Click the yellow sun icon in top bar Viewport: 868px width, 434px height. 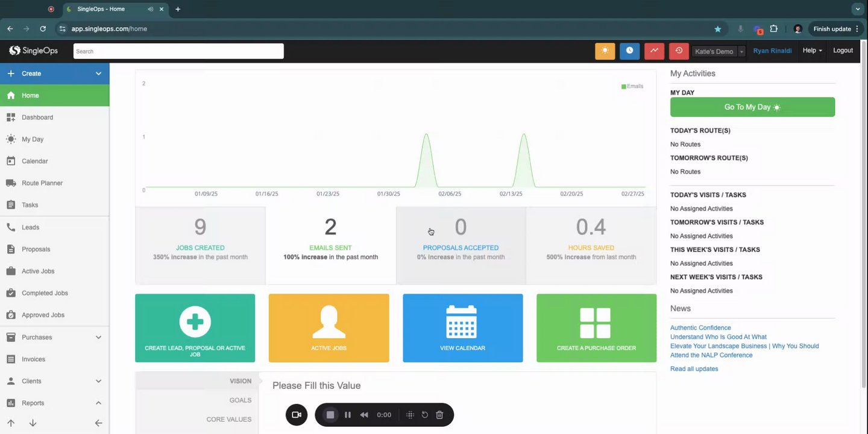(x=605, y=51)
